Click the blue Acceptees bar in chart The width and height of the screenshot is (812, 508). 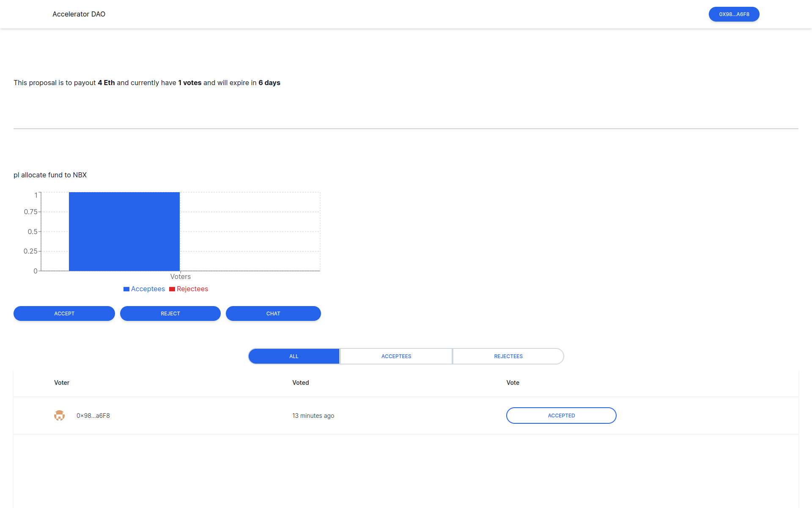tap(124, 232)
